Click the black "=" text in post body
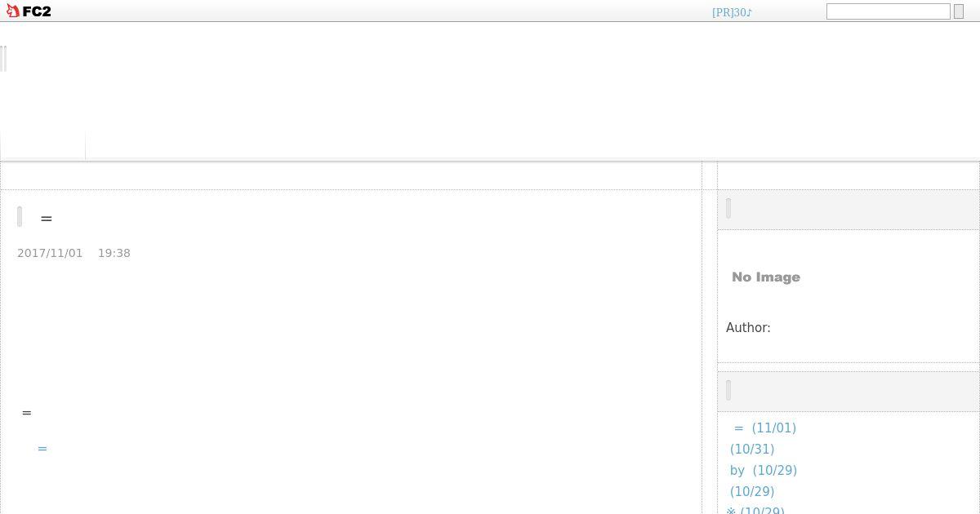980x514 pixels. point(27,413)
